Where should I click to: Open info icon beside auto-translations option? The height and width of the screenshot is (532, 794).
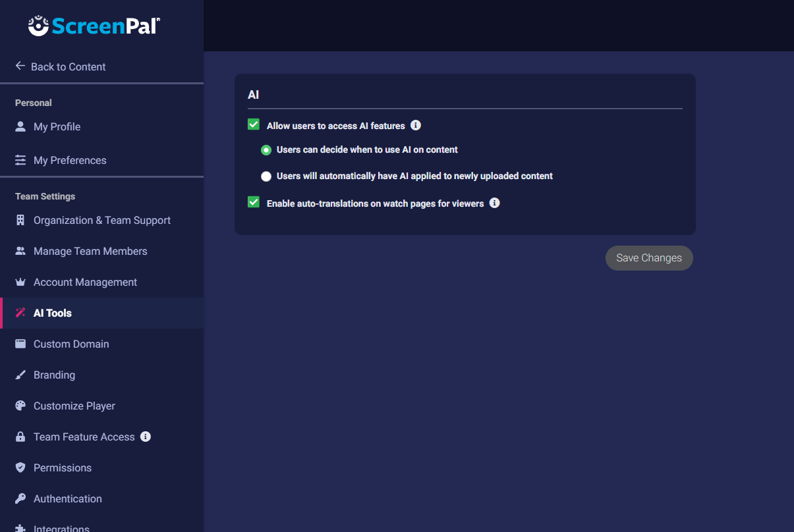tap(495, 203)
